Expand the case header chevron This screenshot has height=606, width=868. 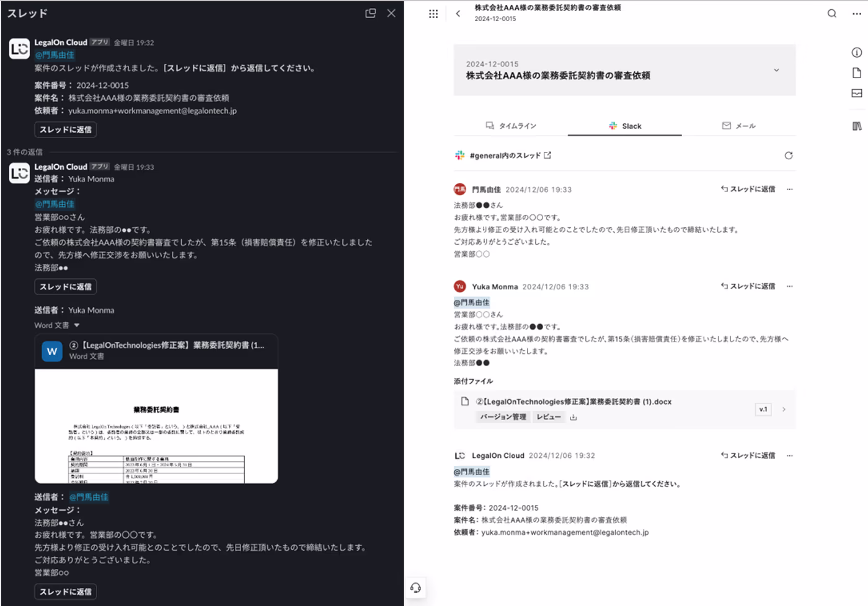click(776, 71)
